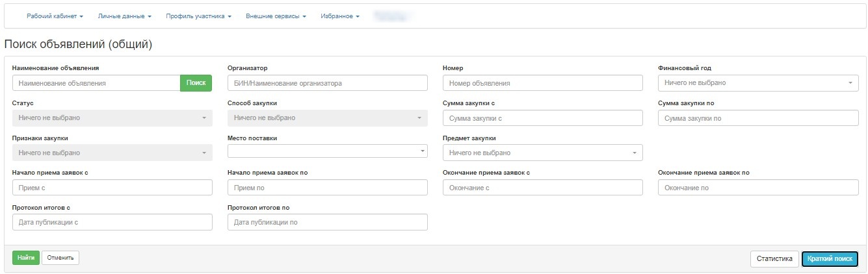Expand the Предмет закупки dropdown
This screenshot has width=868, height=274.
(543, 153)
